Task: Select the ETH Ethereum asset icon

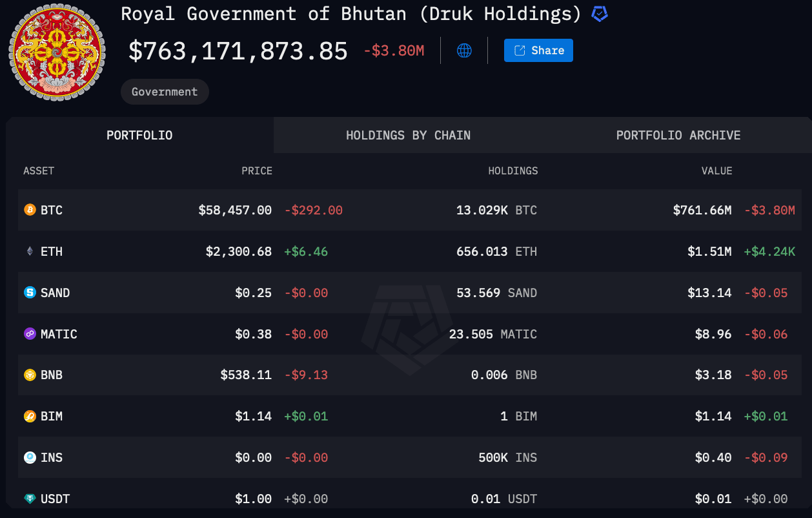Action: pos(28,251)
